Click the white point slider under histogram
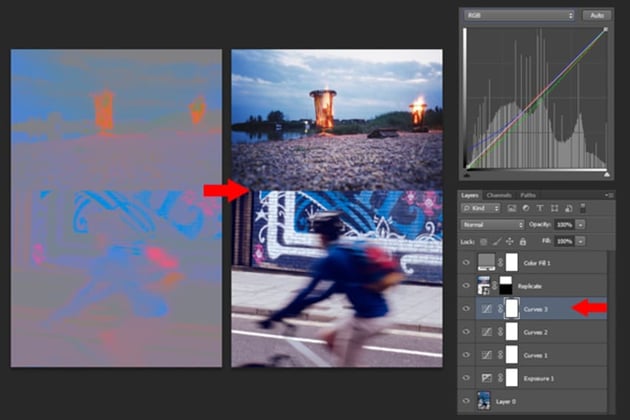 (607, 174)
